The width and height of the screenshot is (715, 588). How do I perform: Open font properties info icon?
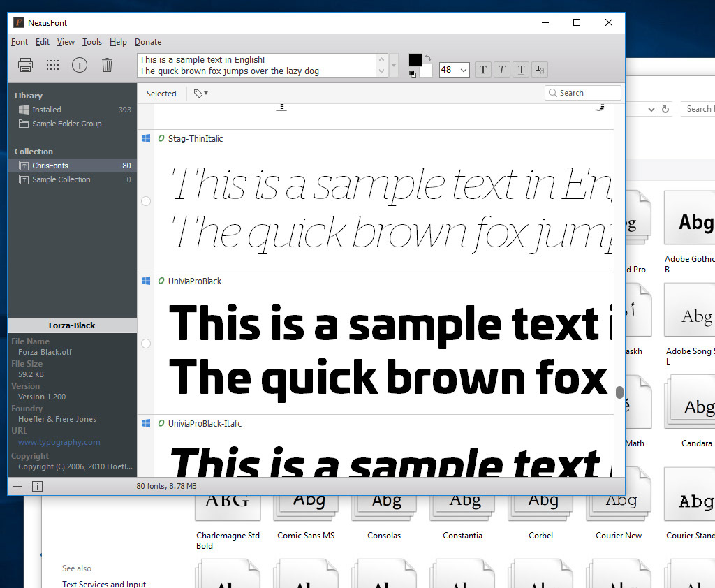pos(80,65)
